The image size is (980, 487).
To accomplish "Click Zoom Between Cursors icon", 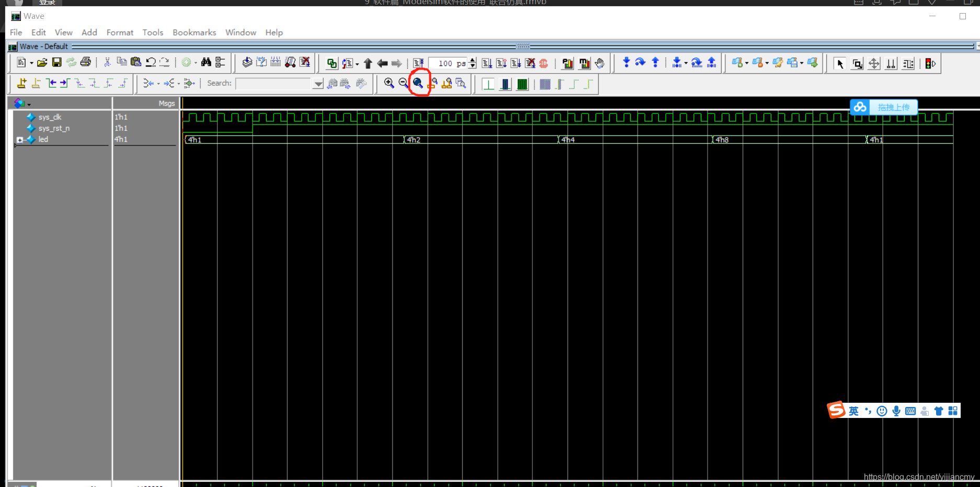I will (447, 83).
